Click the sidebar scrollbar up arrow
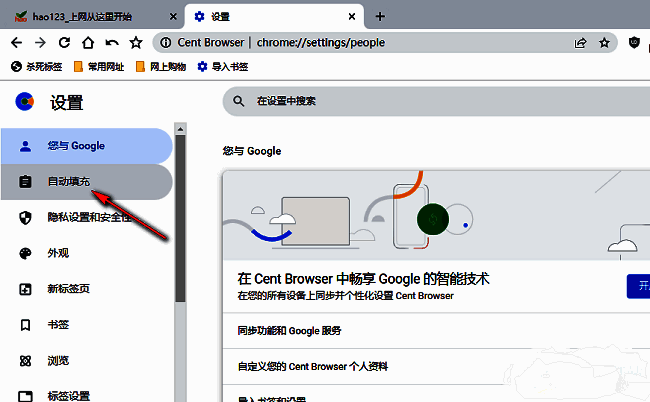This screenshot has height=402, width=650. (x=180, y=128)
